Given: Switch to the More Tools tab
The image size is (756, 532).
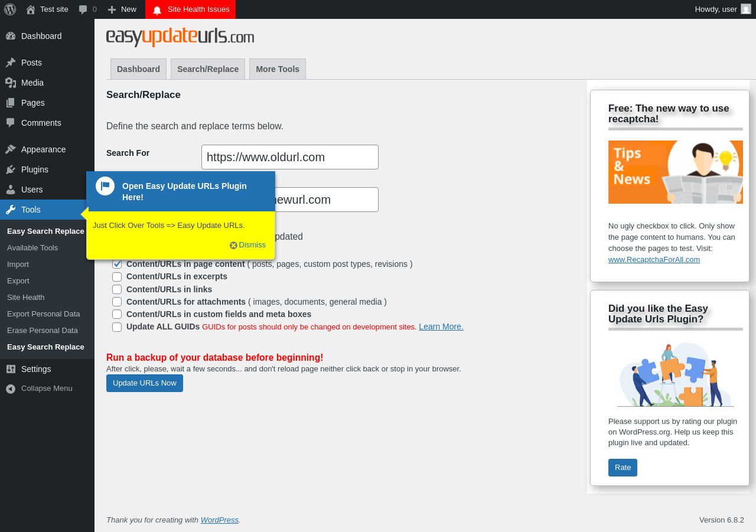Looking at the screenshot, I should click(278, 69).
